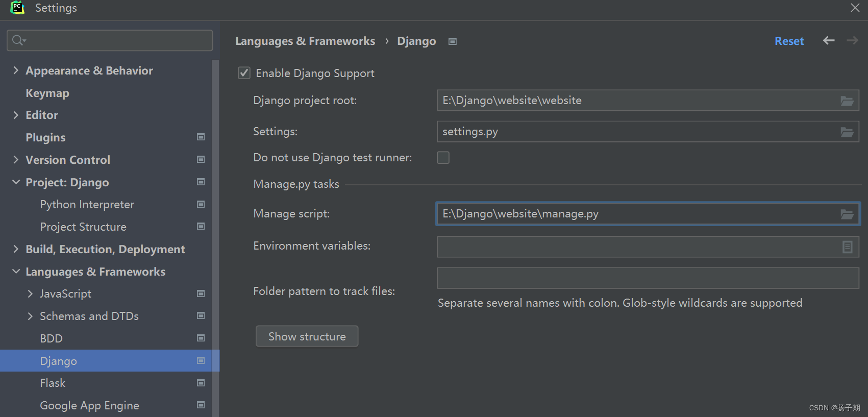Image resolution: width=868 pixels, height=417 pixels.
Task: Click the project icon beside Python Interpreter
Action: pyautogui.click(x=201, y=204)
